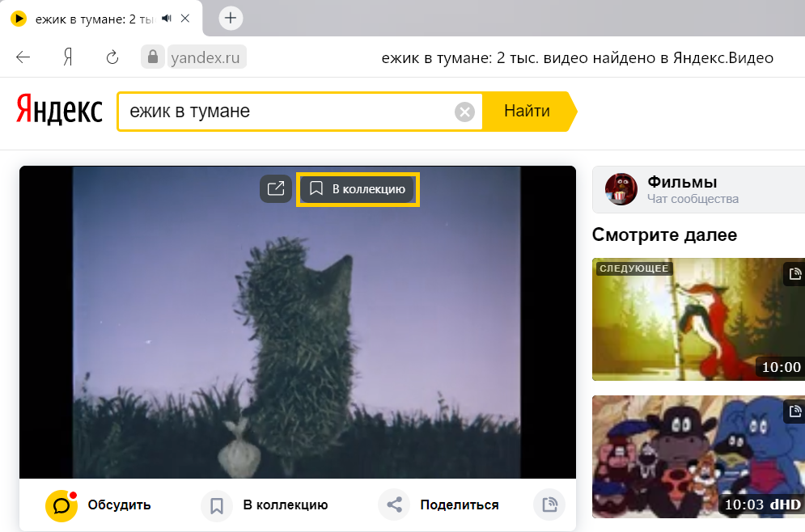Click 'В коллекцию' text below video
Viewport: 805px width, 532px height.
click(x=286, y=505)
